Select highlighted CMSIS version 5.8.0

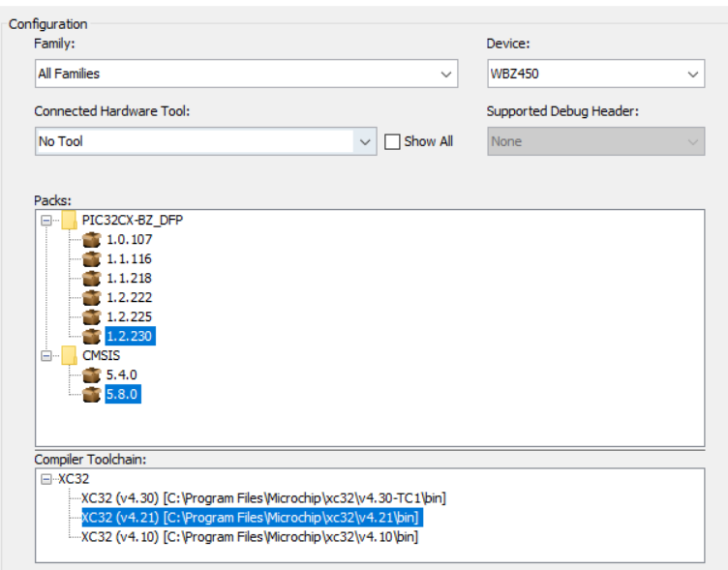coord(123,394)
